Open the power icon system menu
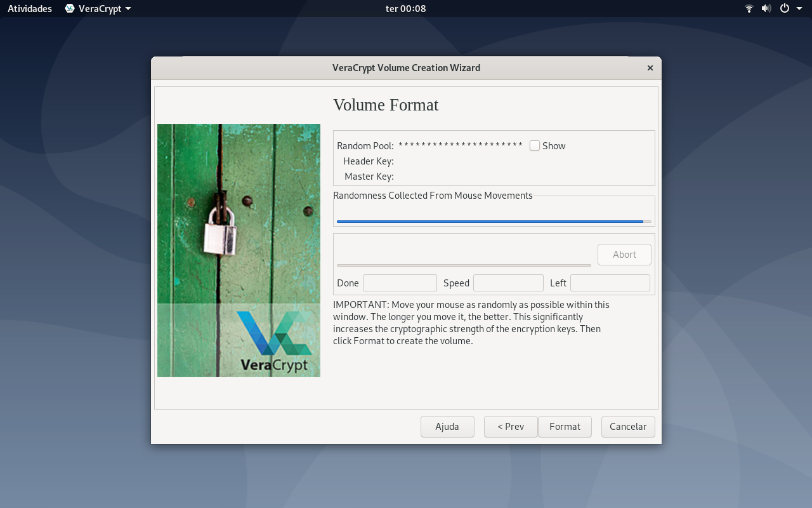Viewport: 812px width, 508px height. 785,9
